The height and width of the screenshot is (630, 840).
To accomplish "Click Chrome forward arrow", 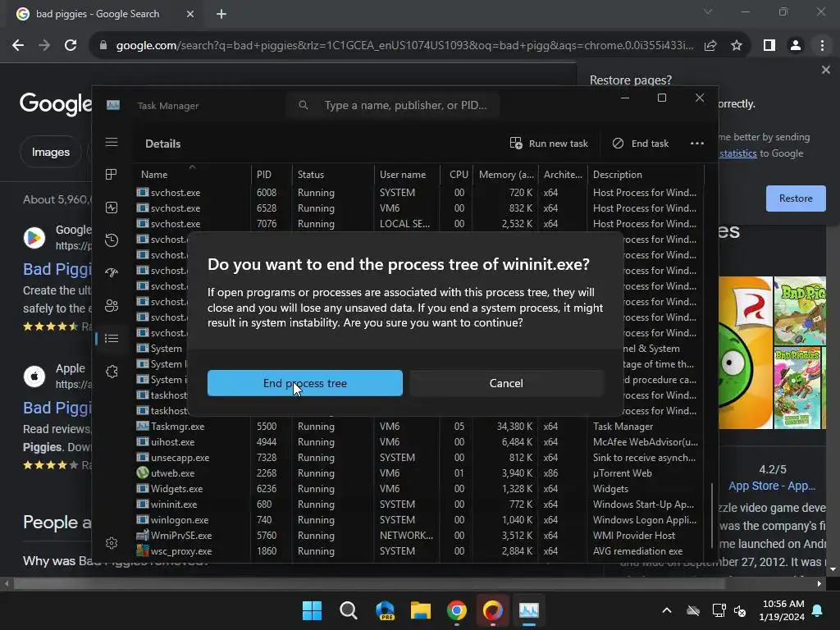I will [x=44, y=45].
